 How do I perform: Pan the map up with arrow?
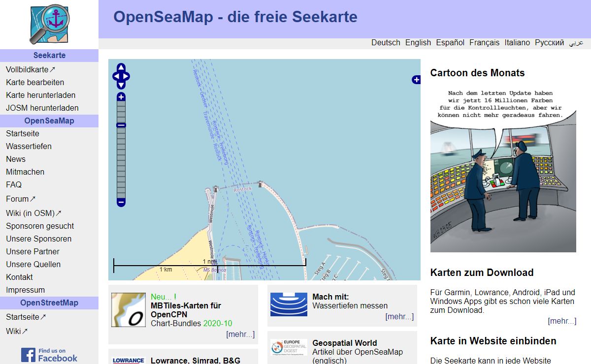point(121,67)
